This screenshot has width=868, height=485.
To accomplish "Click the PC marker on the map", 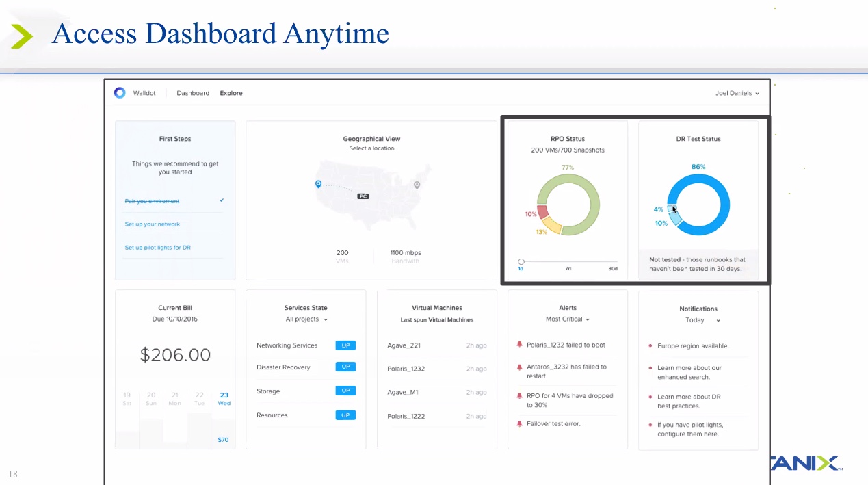I will coord(363,196).
